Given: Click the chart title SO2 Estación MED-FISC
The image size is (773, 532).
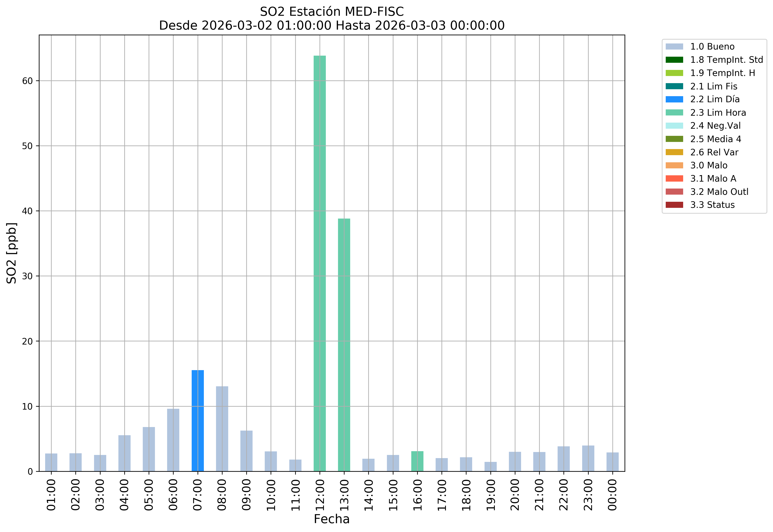Looking at the screenshot, I should pyautogui.click(x=332, y=12).
